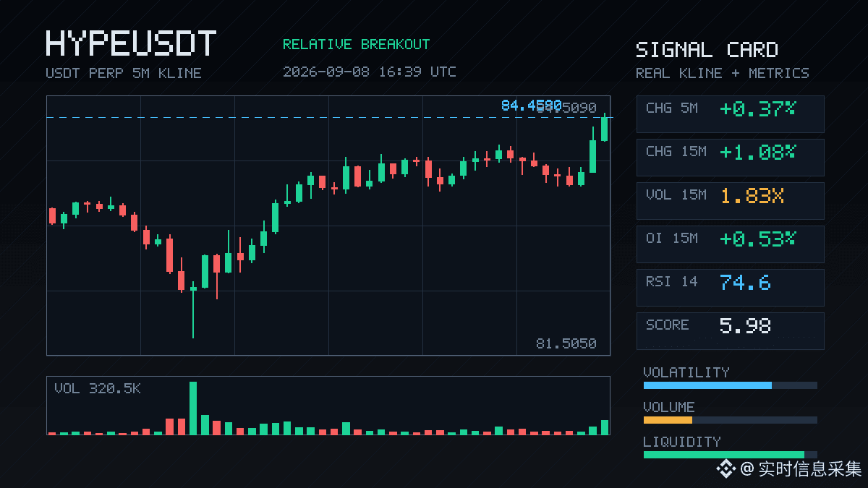Click the CHG 5M metric card
The height and width of the screenshot is (488, 868).
pos(730,114)
